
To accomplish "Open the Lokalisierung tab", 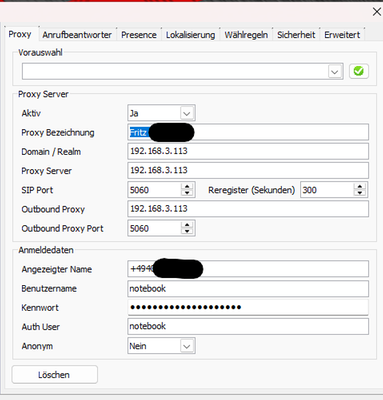I will point(190,35).
